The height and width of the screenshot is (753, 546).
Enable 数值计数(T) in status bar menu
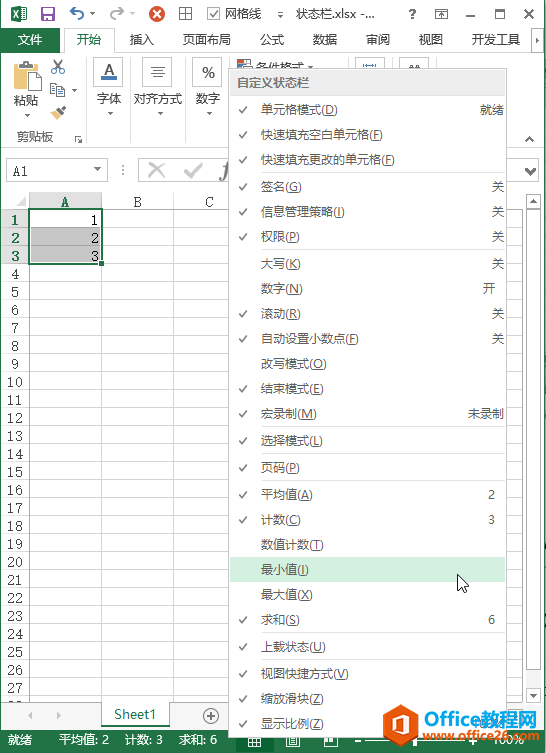tap(367, 545)
